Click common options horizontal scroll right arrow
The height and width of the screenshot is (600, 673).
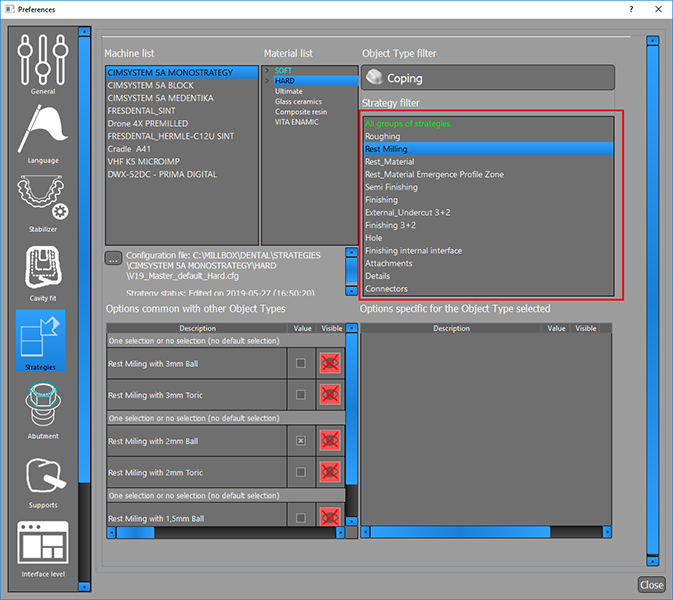(x=340, y=533)
